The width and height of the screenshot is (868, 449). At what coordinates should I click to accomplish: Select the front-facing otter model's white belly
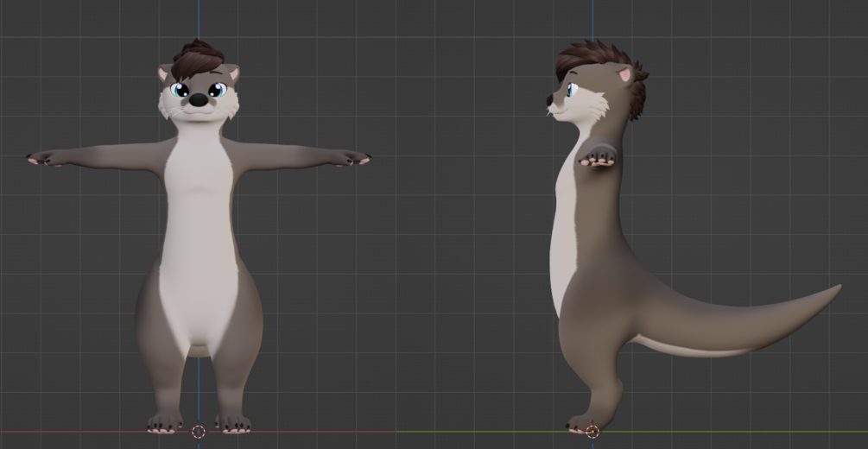point(198,243)
